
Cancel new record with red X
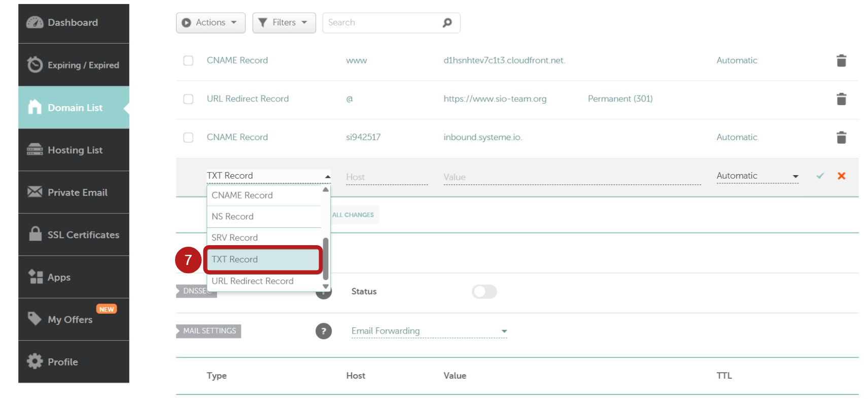tap(841, 176)
